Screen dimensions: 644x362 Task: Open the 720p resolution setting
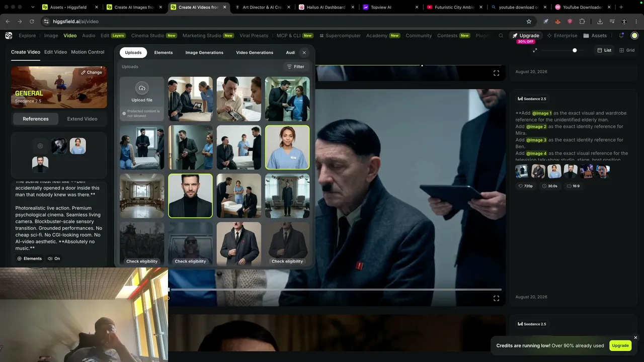tap(526, 186)
